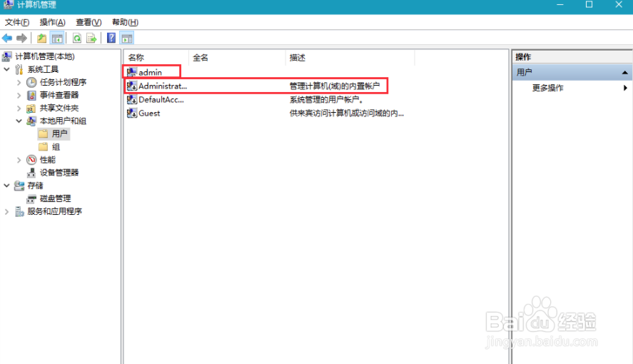The width and height of the screenshot is (633, 364).
Task: Minimize the 计算机管理 window
Action: click(560, 5)
